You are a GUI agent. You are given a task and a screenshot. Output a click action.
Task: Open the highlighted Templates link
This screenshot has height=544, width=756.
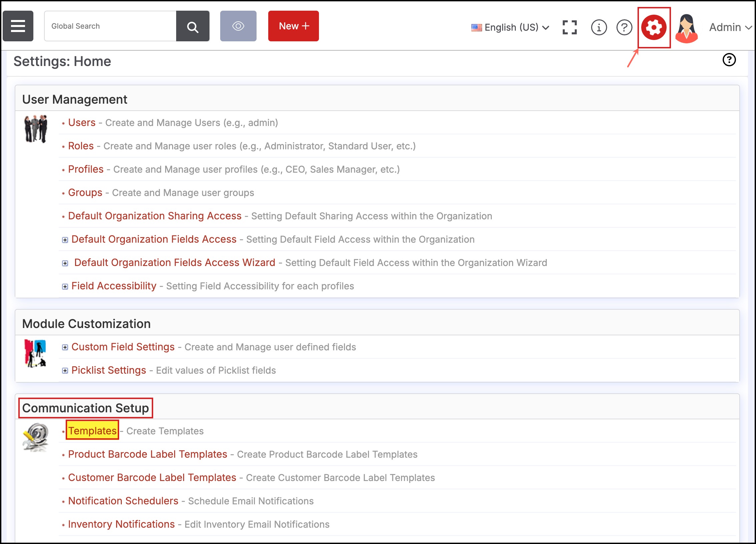tap(92, 431)
